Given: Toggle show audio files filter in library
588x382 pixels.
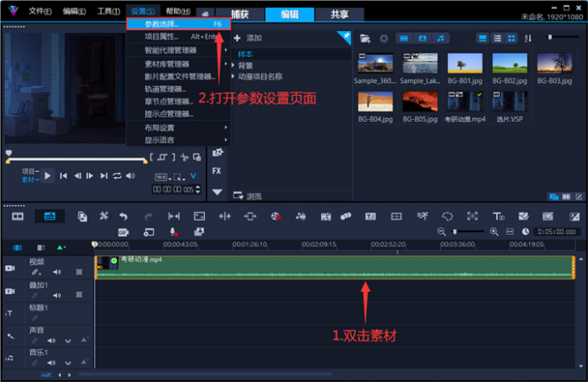Looking at the screenshot, I should click(x=441, y=38).
